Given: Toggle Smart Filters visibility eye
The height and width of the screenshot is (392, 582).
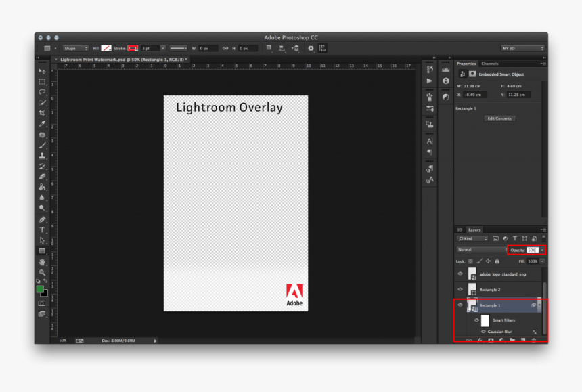Looking at the screenshot, I should pos(476,320).
